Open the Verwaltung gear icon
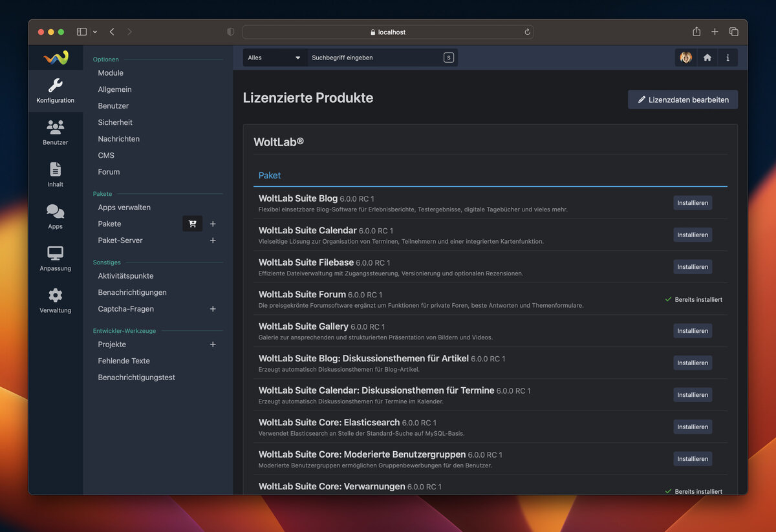The image size is (776, 532). (56, 301)
